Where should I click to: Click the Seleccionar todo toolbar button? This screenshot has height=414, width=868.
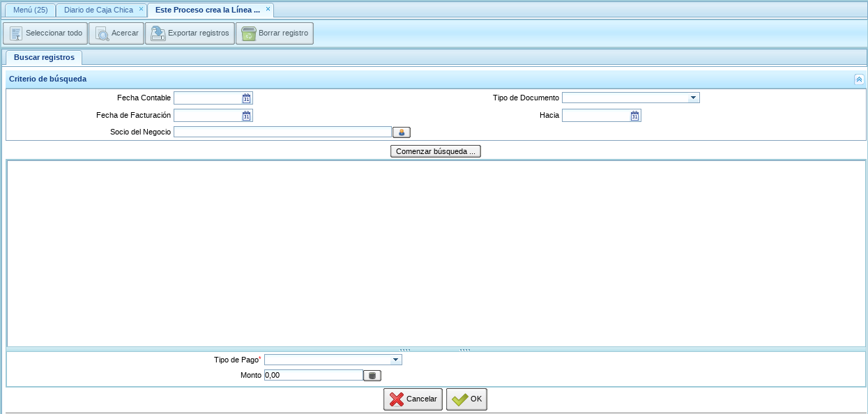pyautogui.click(x=45, y=33)
